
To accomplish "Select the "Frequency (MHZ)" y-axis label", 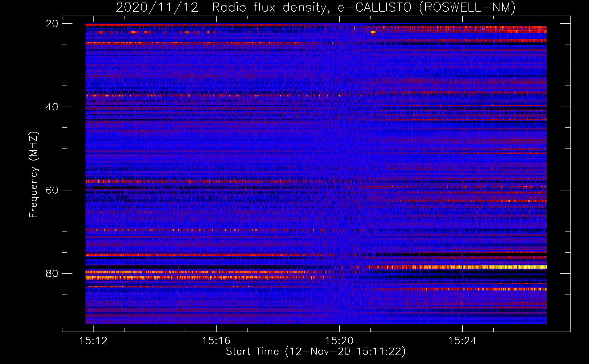I will click(x=33, y=175).
